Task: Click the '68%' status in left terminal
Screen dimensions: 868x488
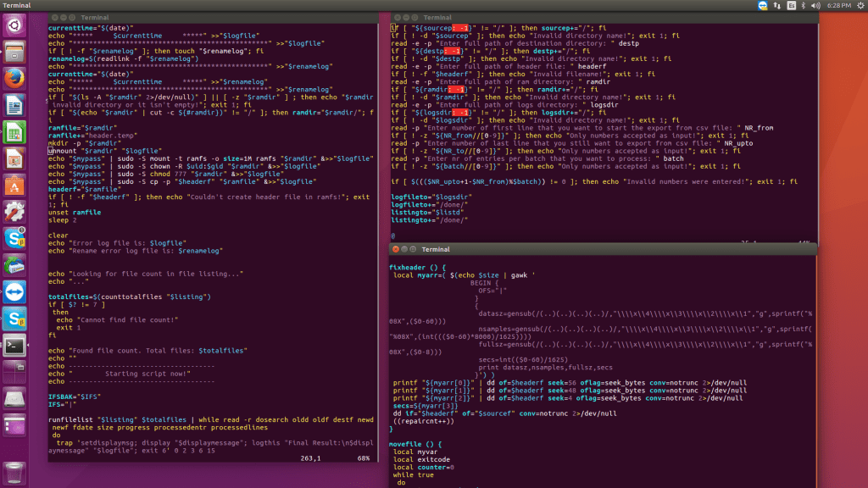Action: point(363,458)
